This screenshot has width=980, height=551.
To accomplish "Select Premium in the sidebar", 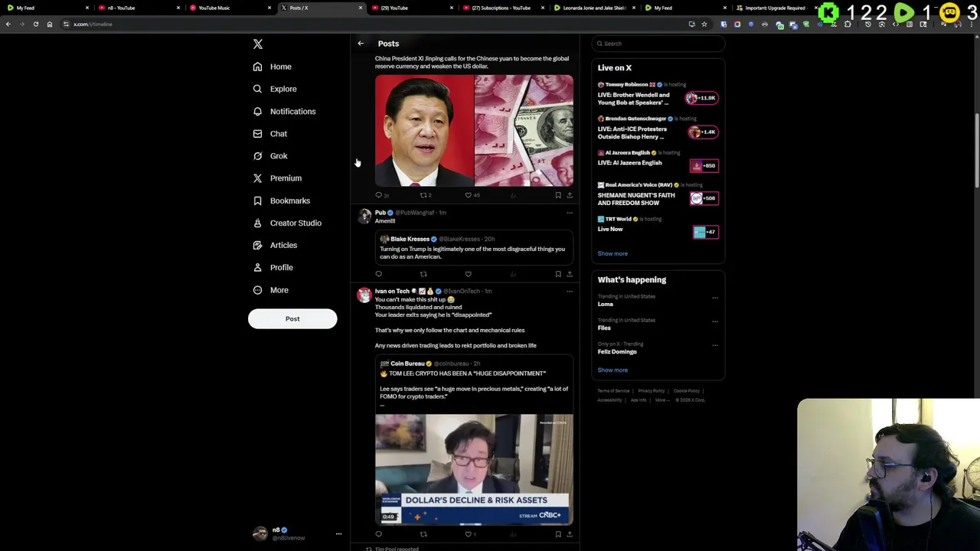I will [x=277, y=178].
